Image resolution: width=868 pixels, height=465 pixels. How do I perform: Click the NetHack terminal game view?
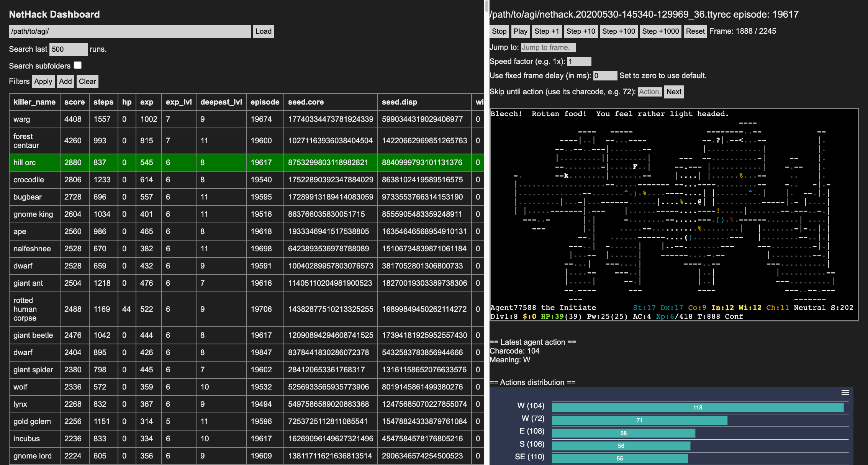click(x=674, y=214)
